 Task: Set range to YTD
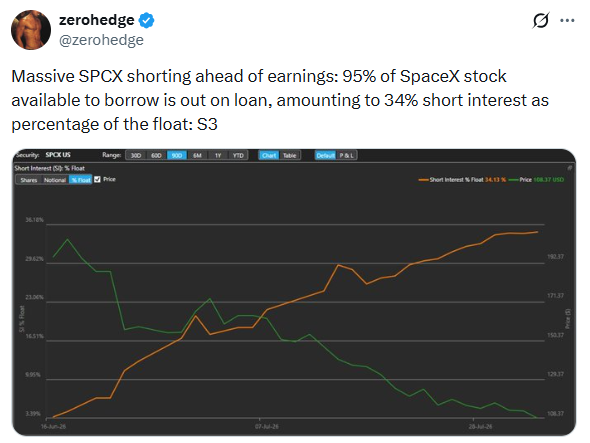coord(238,155)
